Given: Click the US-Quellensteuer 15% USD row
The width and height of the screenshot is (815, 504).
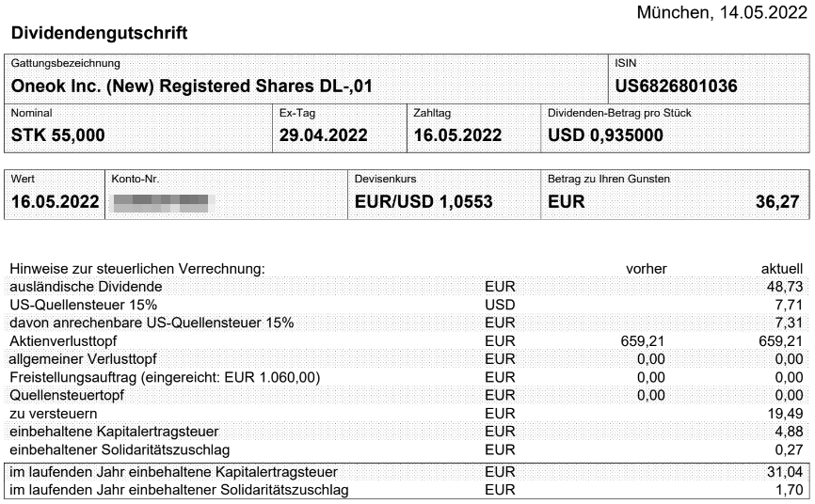Looking at the screenshot, I should point(83,305).
